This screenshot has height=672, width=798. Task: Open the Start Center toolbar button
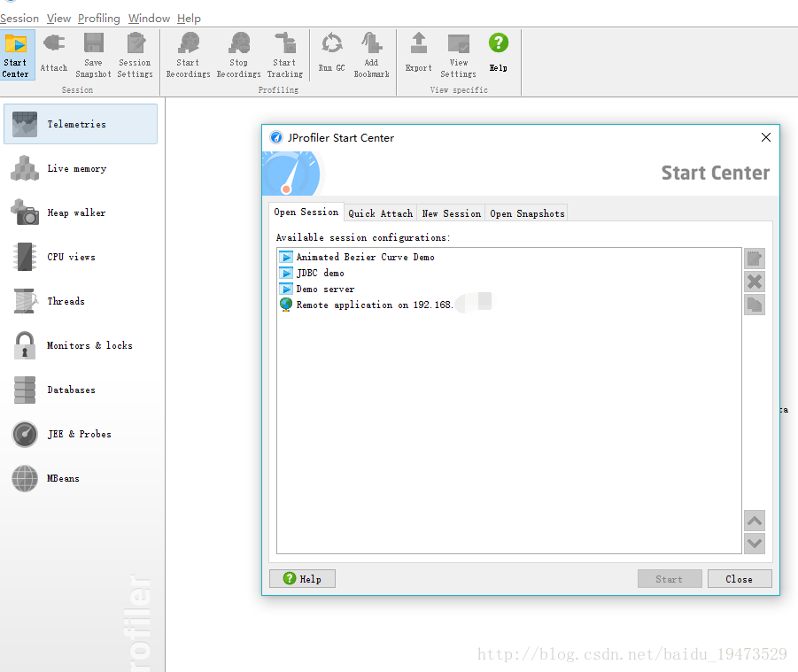[16, 55]
